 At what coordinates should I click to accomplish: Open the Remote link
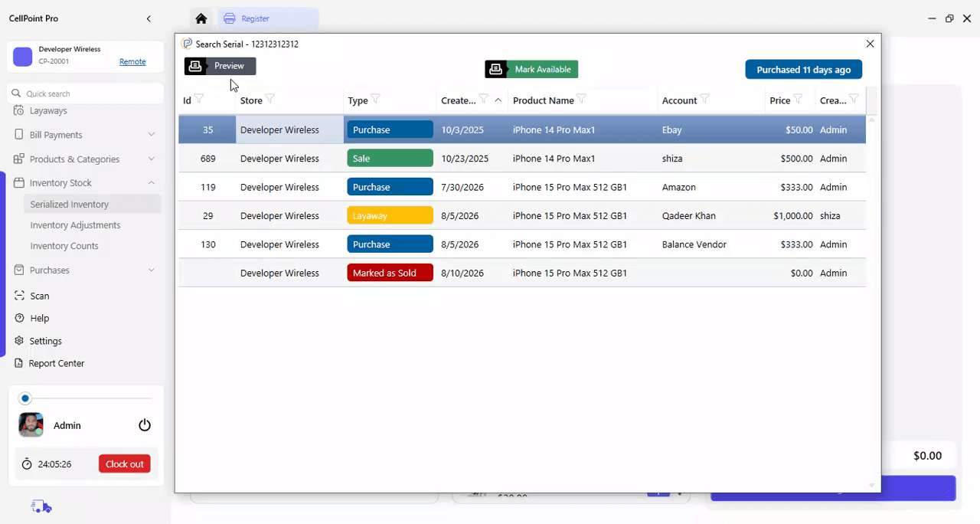pos(132,61)
